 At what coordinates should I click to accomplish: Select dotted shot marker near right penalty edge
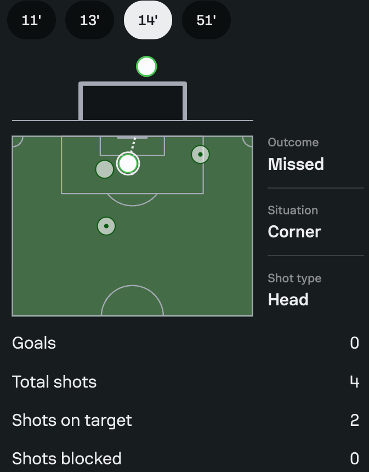point(200,154)
